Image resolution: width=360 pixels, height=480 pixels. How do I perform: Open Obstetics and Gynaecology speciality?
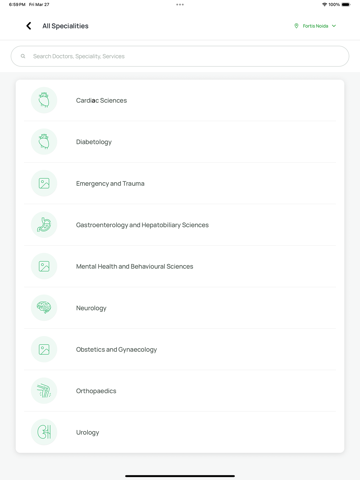(x=180, y=349)
